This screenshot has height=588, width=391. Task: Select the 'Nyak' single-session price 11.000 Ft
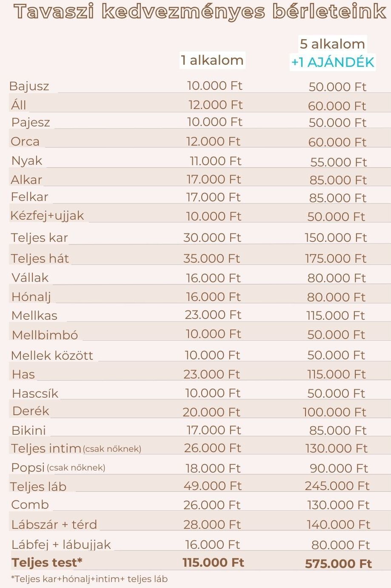point(215,161)
